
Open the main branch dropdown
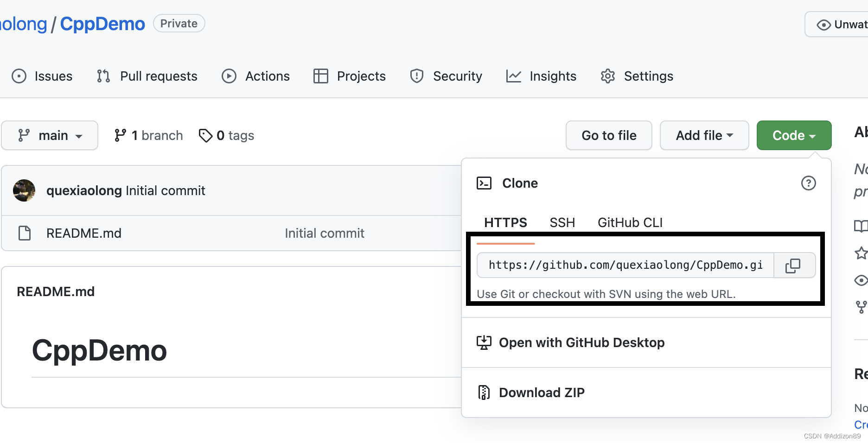[x=50, y=135]
